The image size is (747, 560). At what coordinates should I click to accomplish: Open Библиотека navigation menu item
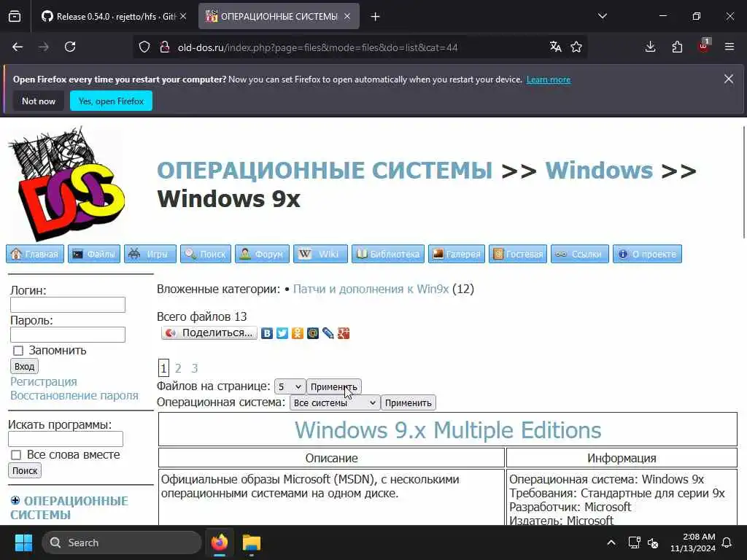(x=388, y=254)
